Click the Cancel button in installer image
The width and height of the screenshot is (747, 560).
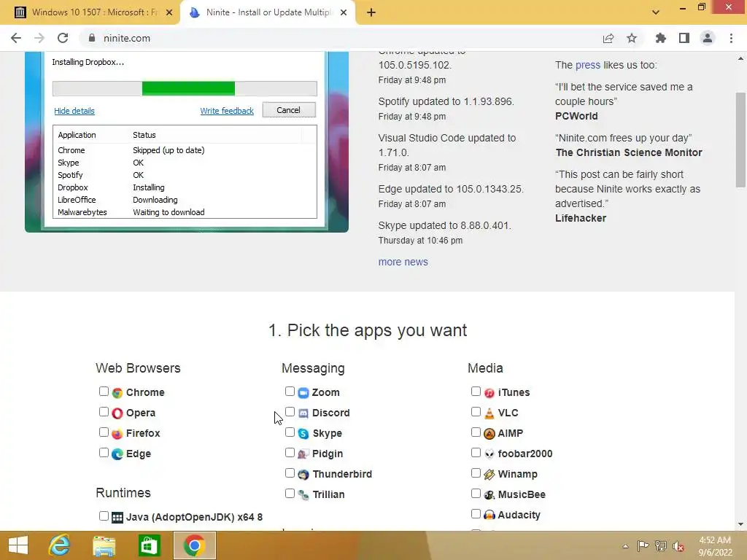click(289, 110)
